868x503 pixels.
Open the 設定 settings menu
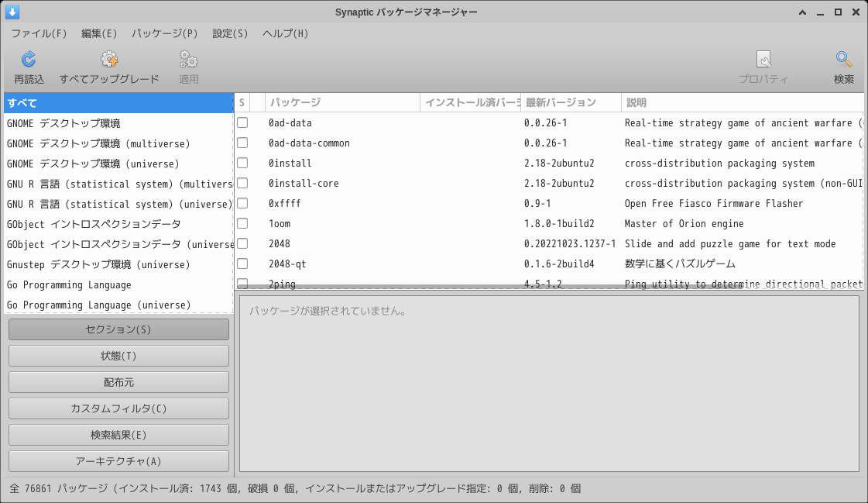[x=229, y=33]
